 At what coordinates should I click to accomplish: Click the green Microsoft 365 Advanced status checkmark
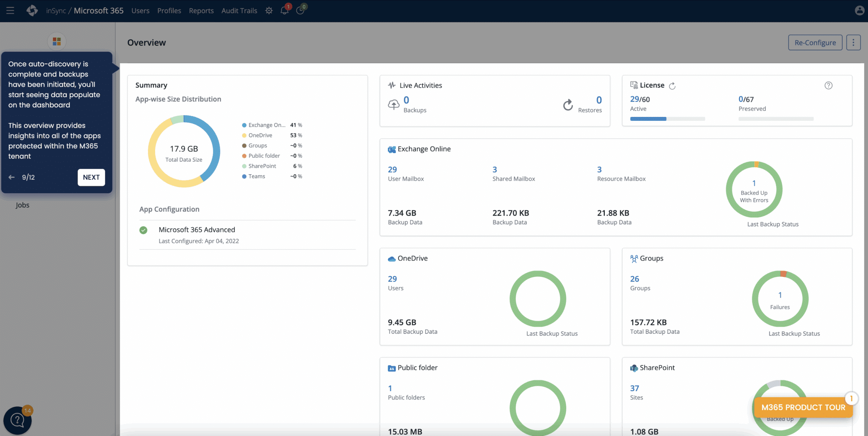(143, 230)
